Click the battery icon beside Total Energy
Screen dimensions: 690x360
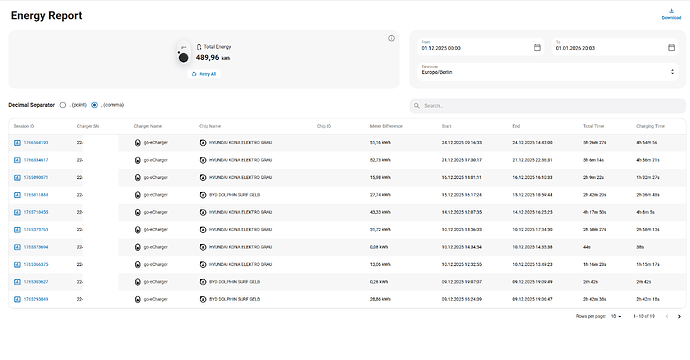click(199, 47)
